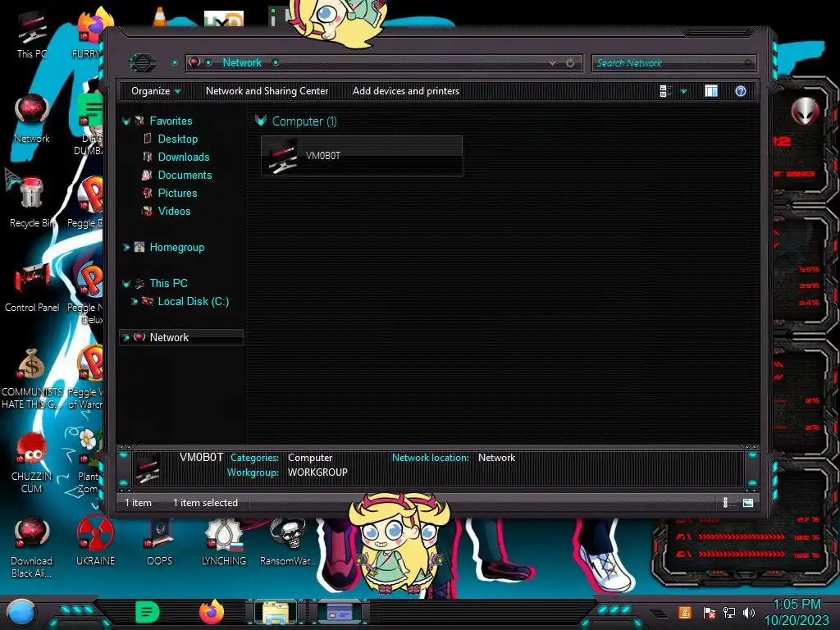
Task: Open the CHUZZIN CUM desktop shortcut
Action: point(32,463)
